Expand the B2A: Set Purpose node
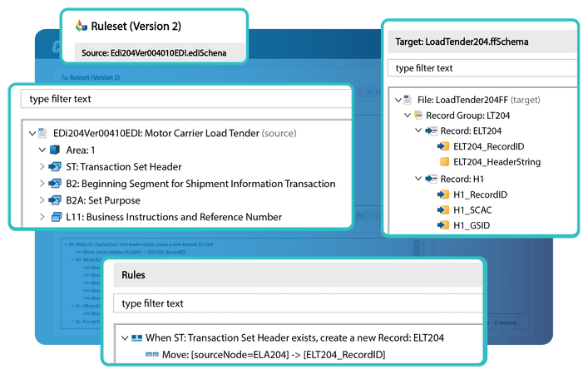Image resolution: width=588 pixels, height=374 pixels. point(42,200)
